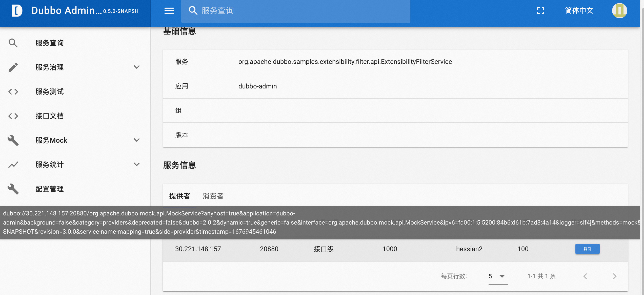Click the 服务查询 sidebar search icon

click(13, 43)
